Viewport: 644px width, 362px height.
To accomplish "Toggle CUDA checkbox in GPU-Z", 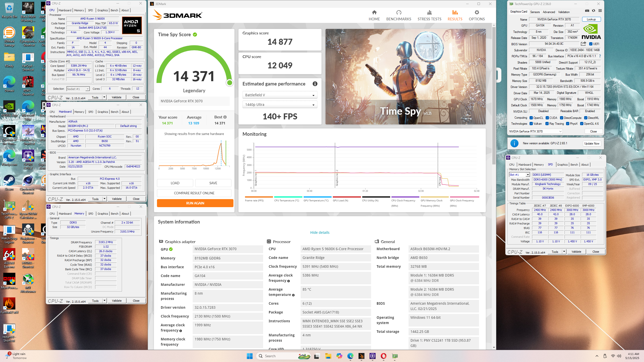I will (547, 118).
